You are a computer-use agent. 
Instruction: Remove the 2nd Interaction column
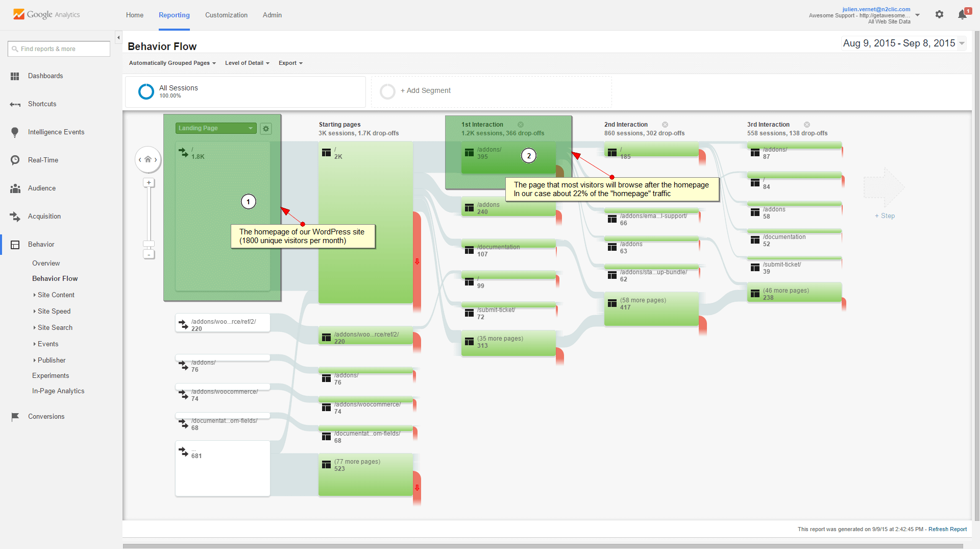pos(665,125)
